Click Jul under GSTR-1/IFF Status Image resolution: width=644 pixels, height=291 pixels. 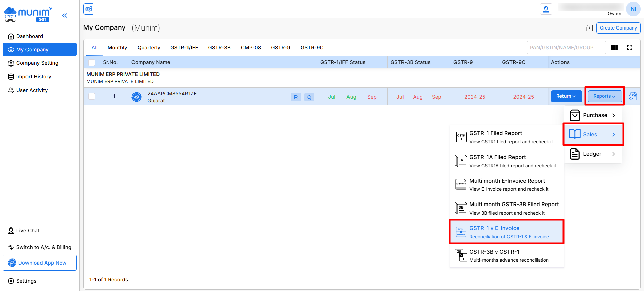coord(332,97)
